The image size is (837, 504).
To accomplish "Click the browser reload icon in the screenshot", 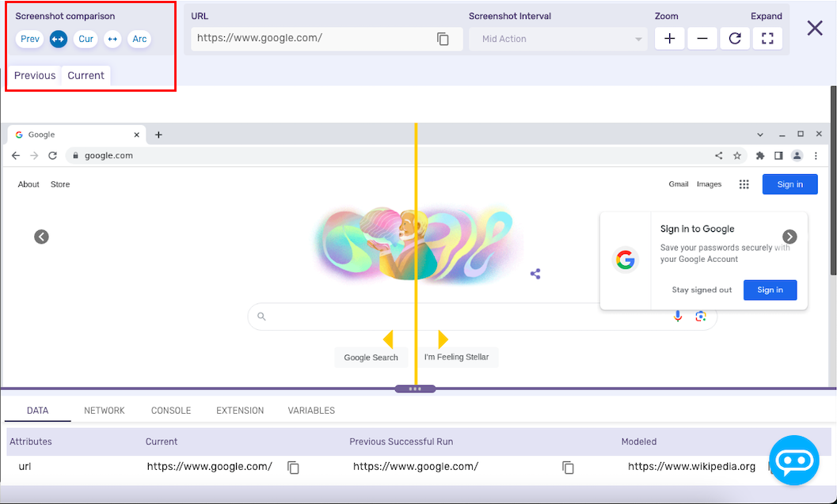I will (x=52, y=156).
